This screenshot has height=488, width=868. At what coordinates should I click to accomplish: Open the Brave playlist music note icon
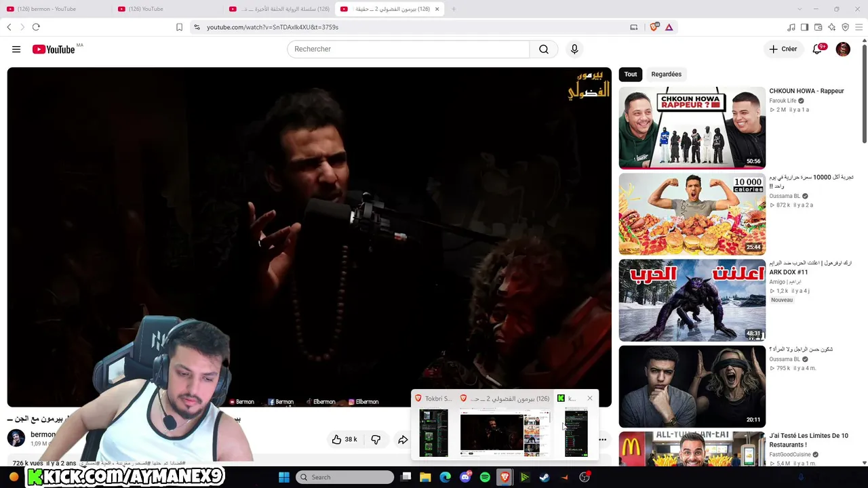pos(791,27)
